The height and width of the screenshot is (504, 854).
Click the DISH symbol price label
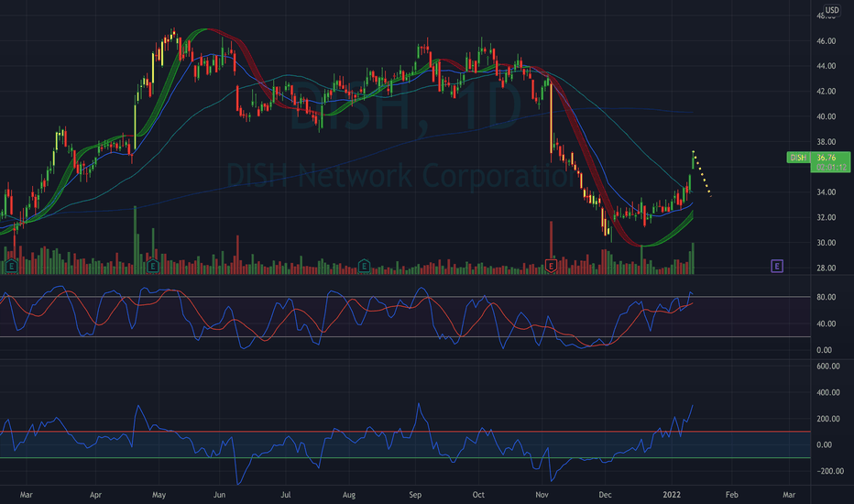tap(798, 158)
